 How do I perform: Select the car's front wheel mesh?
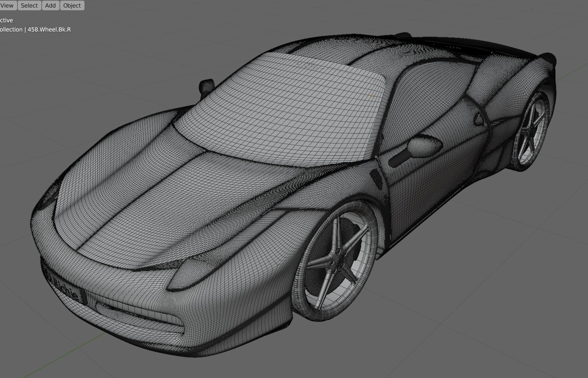click(x=336, y=261)
